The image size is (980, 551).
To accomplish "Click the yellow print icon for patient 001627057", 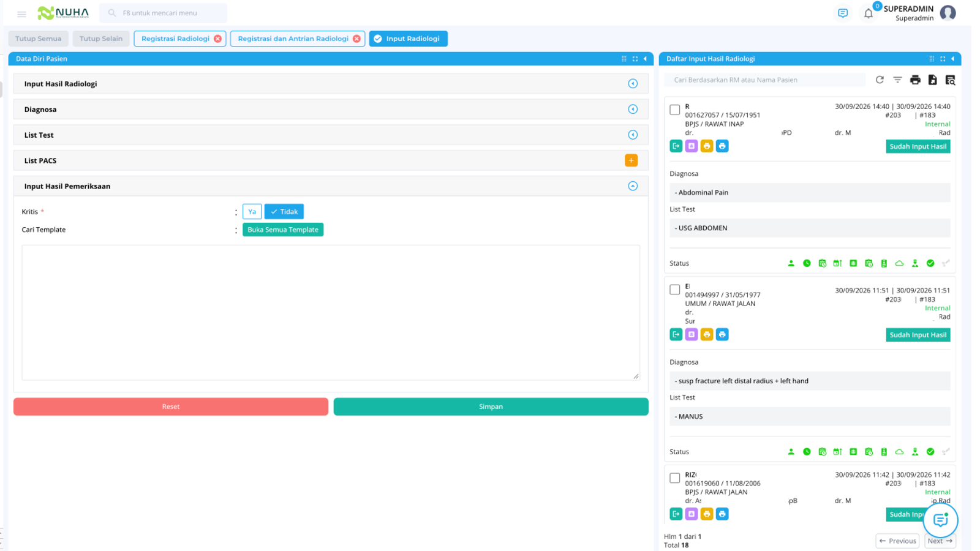I will 707,146.
